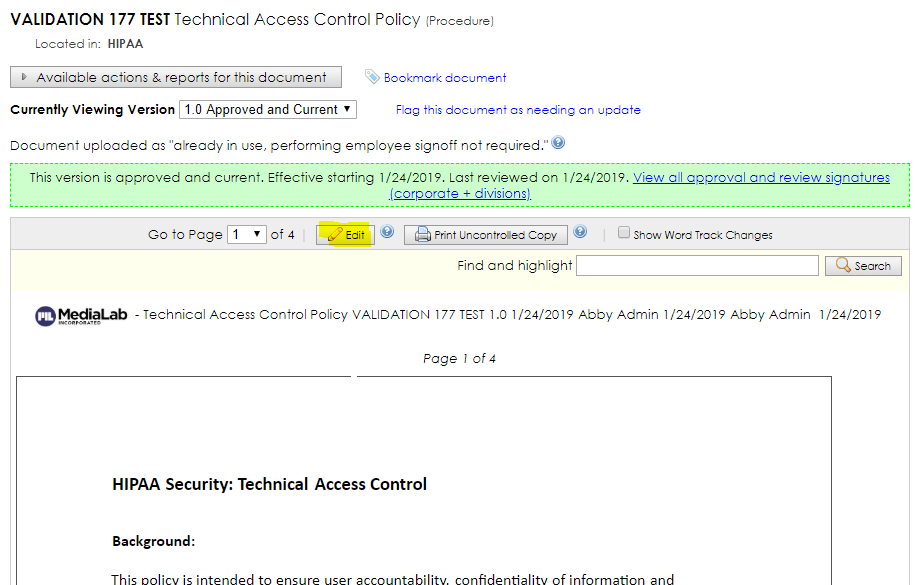Open the Go to Page dropdown
Screen dimensions: 917x585
(x=247, y=235)
